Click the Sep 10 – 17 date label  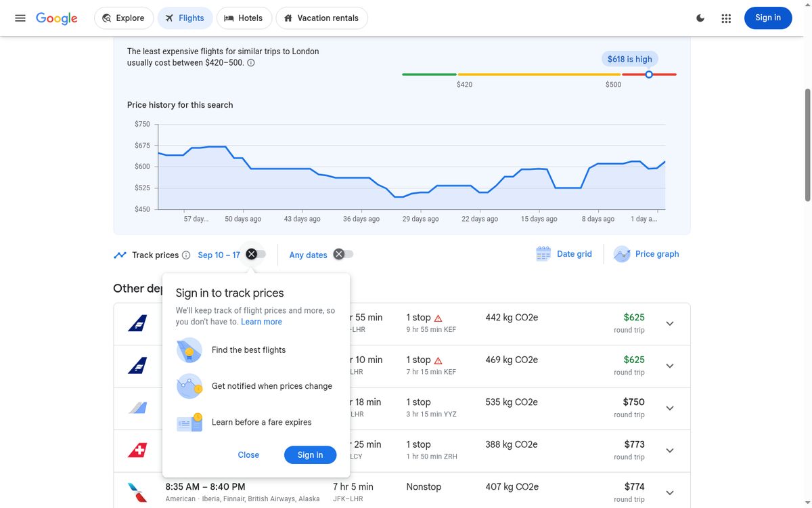click(219, 255)
